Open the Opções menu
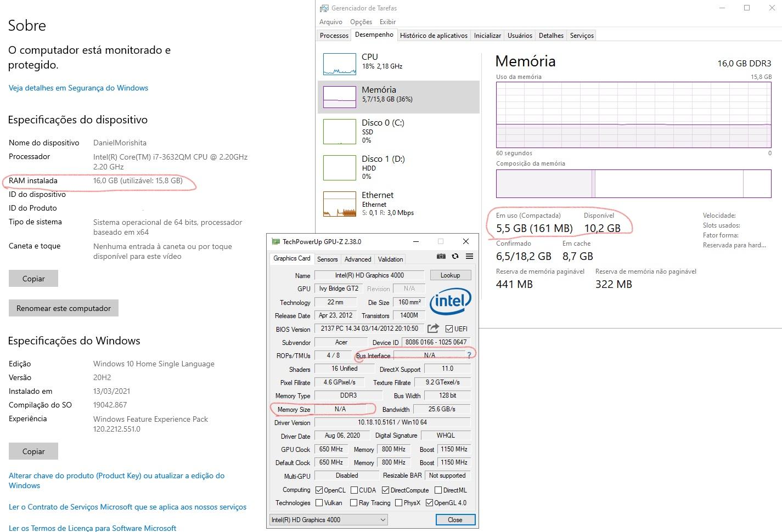The width and height of the screenshot is (782, 532). (361, 22)
